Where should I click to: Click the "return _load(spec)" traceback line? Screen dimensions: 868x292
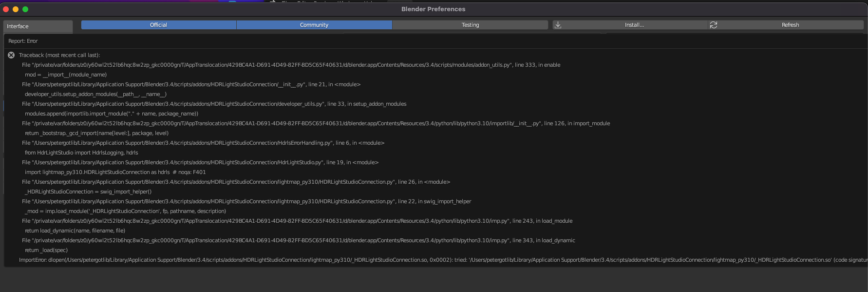46,250
